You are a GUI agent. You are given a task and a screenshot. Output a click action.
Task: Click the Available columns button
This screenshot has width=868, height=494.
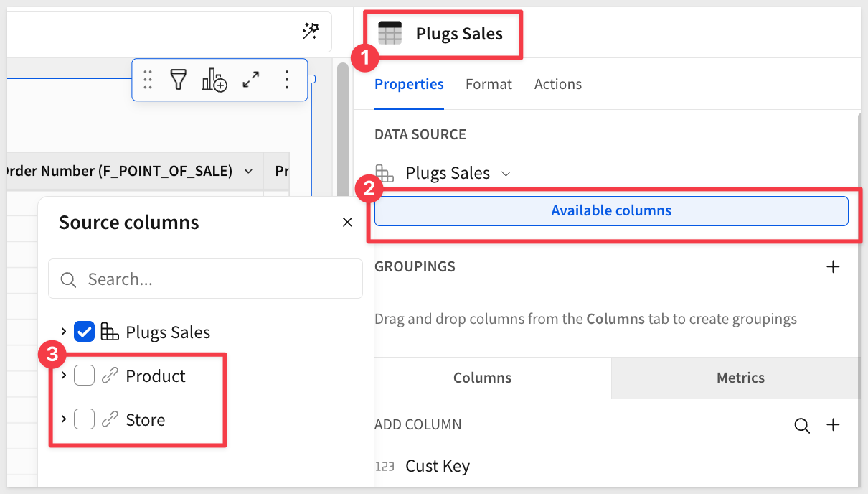pyautogui.click(x=611, y=211)
